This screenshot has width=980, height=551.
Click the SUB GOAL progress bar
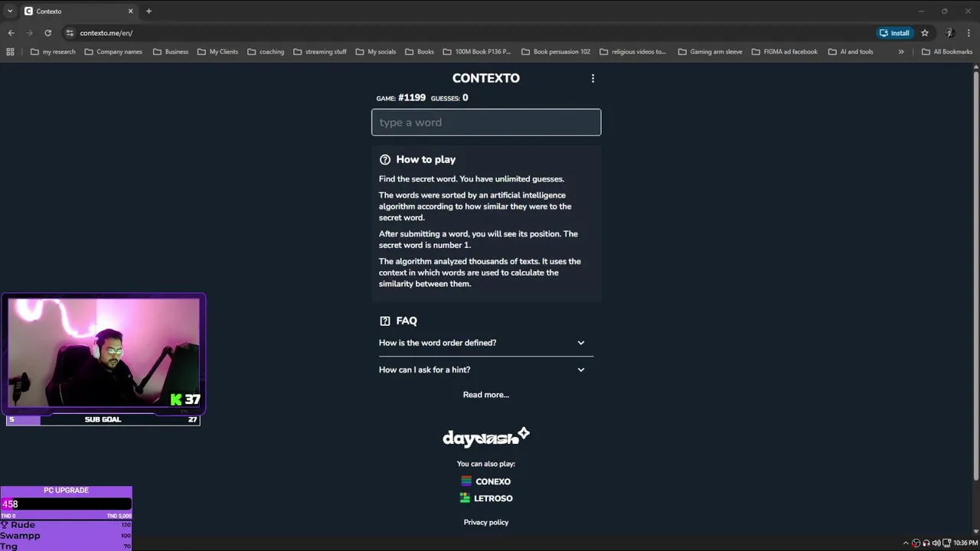[103, 419]
